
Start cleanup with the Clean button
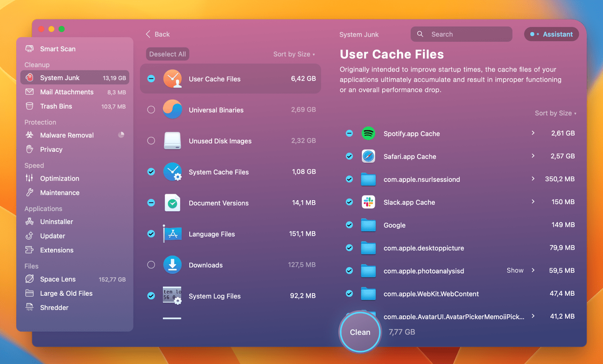(360, 332)
